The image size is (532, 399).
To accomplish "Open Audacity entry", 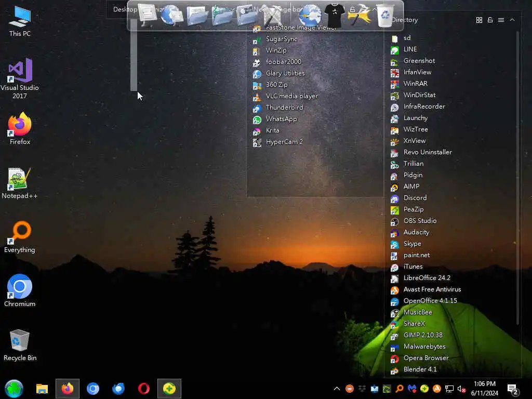I will [x=410, y=232].
